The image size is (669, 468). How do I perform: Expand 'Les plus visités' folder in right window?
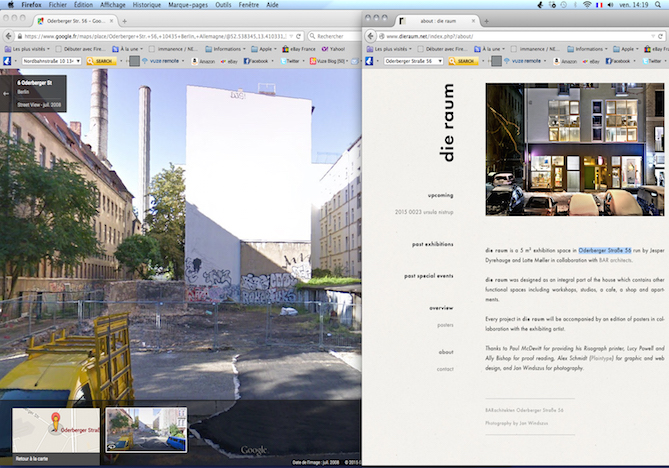click(389, 49)
